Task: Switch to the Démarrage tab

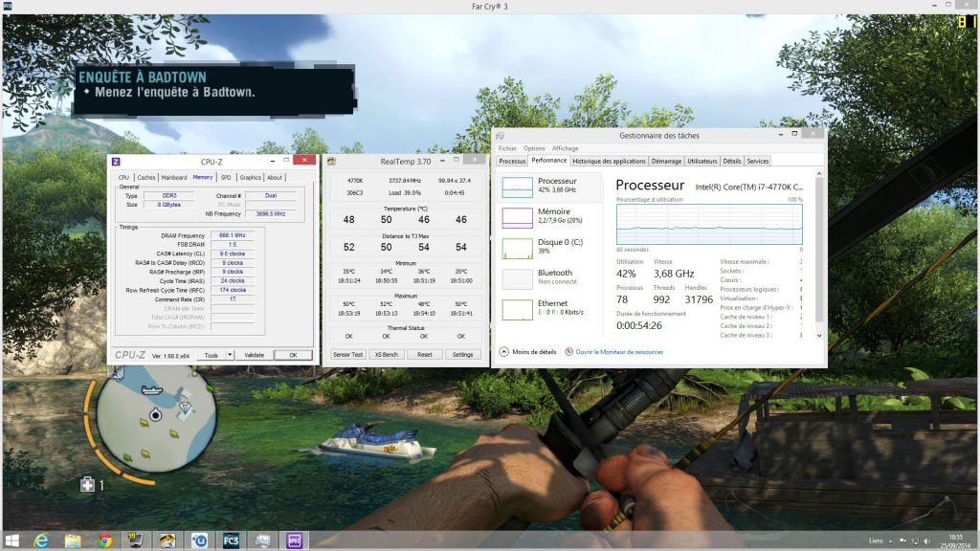Action: 666,161
